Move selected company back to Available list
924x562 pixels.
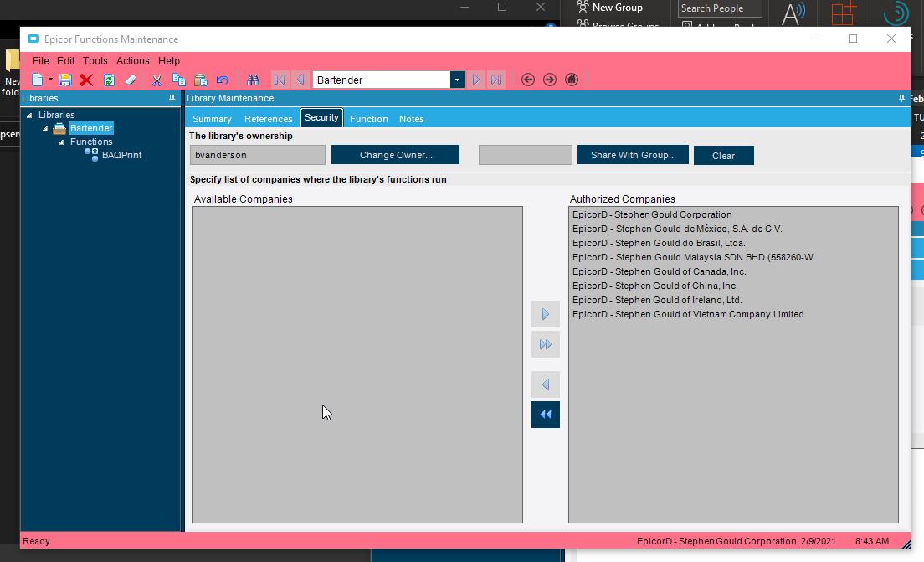[546, 384]
